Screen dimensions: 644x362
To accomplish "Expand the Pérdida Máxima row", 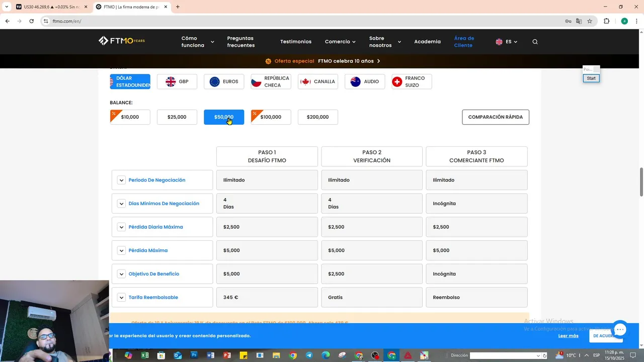I will pyautogui.click(x=121, y=250).
